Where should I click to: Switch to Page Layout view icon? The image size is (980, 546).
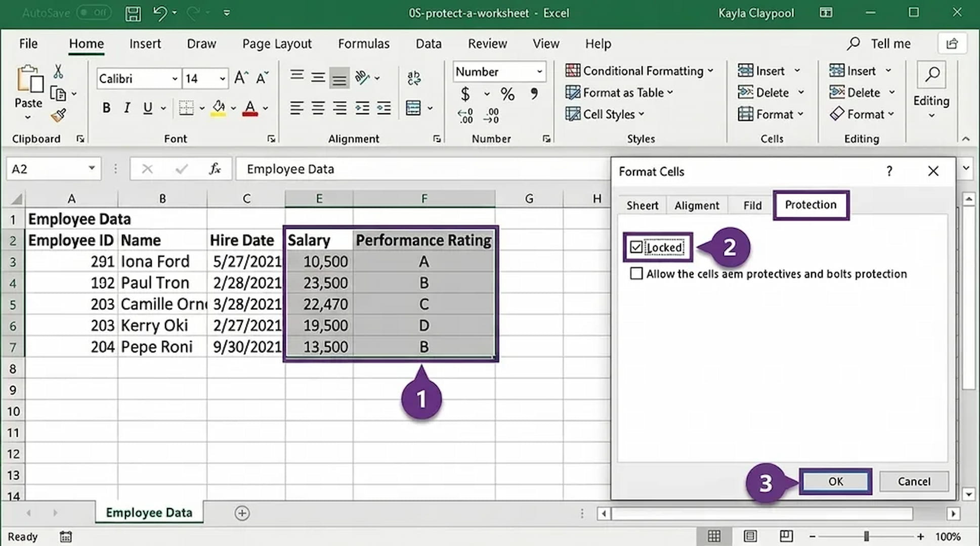tap(750, 536)
